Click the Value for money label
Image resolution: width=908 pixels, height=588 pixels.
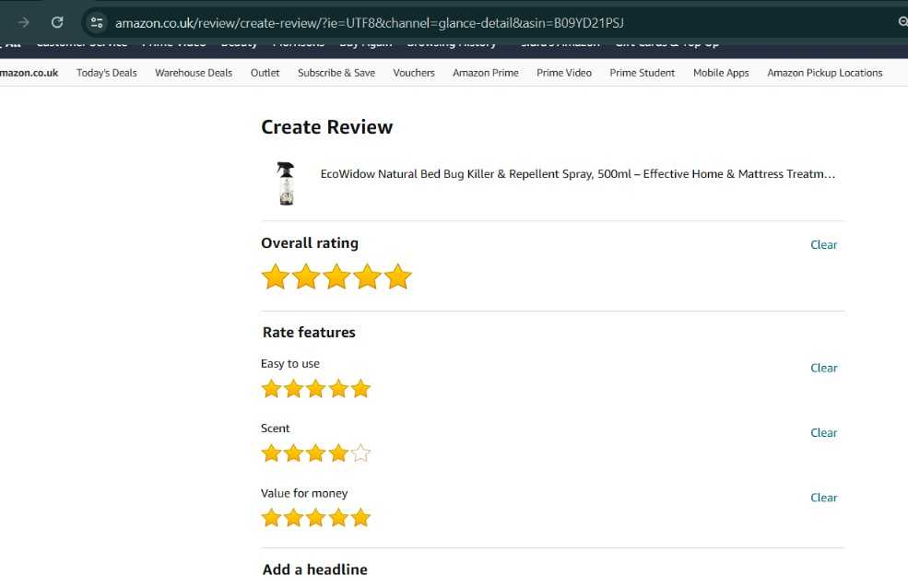click(x=304, y=493)
